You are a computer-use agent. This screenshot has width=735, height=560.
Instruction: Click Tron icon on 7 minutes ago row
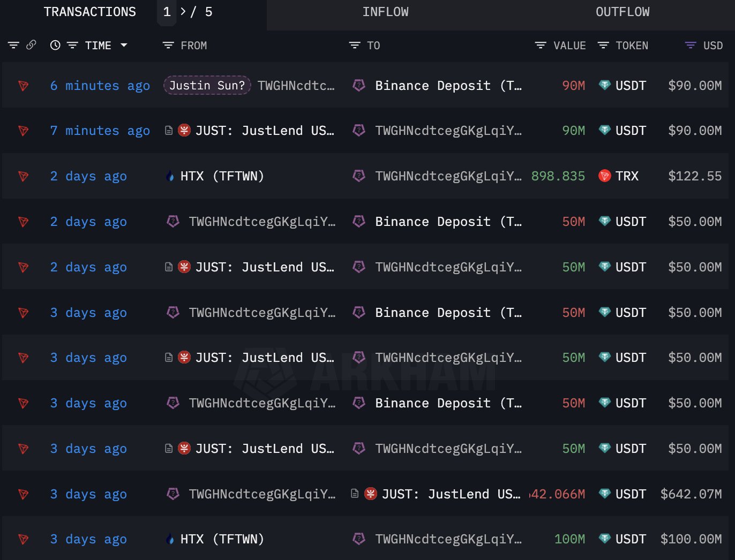(x=23, y=131)
